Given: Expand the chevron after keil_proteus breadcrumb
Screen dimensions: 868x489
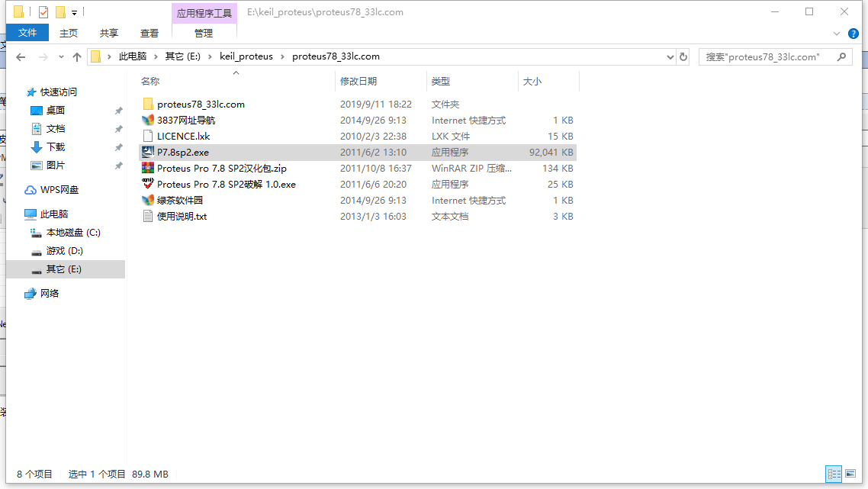Looking at the screenshot, I should tap(283, 56).
